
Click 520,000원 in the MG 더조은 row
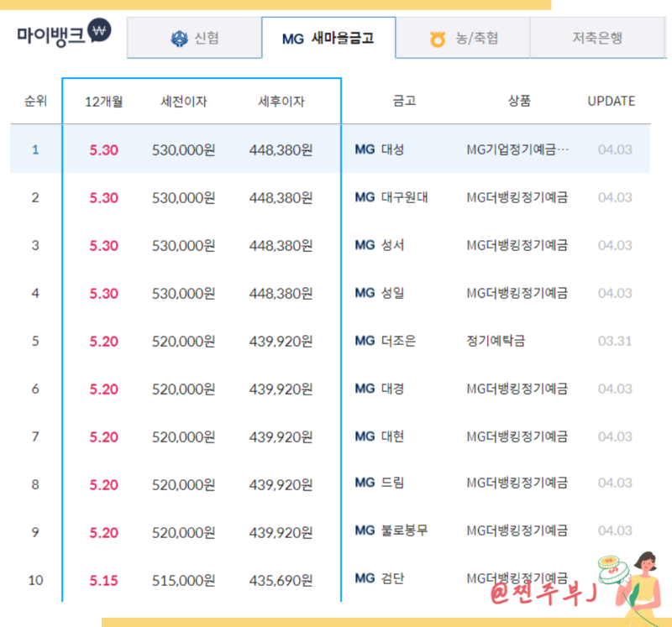pyautogui.click(x=184, y=342)
